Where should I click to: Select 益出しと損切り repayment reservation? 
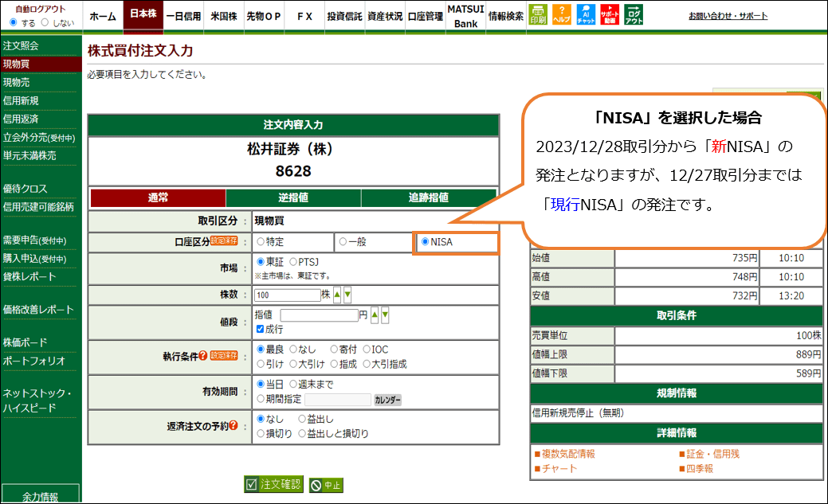pos(302,434)
